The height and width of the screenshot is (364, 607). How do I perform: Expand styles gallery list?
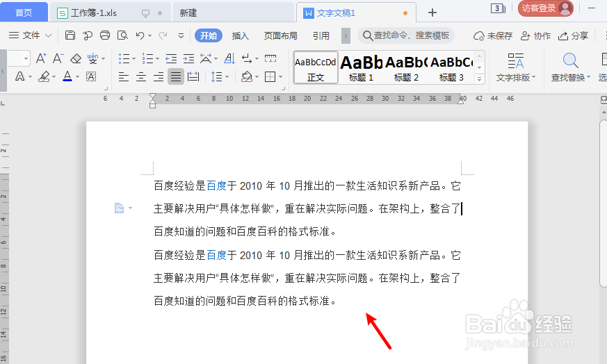[479, 79]
